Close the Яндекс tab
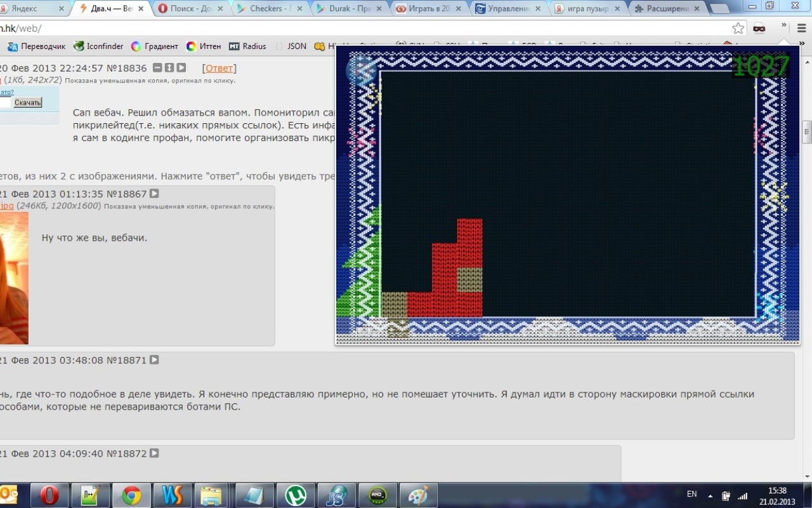Viewport: 812px width, 508px height. 62,9
